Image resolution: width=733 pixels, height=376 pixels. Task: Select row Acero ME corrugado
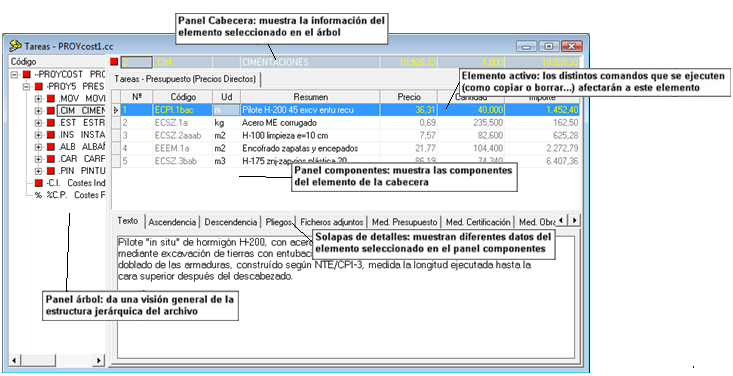(x=346, y=123)
